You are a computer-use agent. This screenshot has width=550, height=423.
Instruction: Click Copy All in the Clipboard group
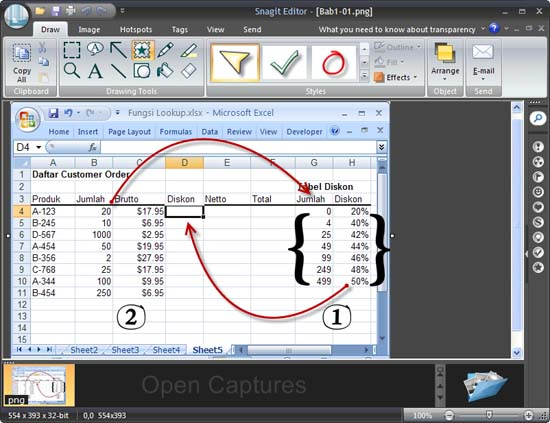click(x=22, y=63)
